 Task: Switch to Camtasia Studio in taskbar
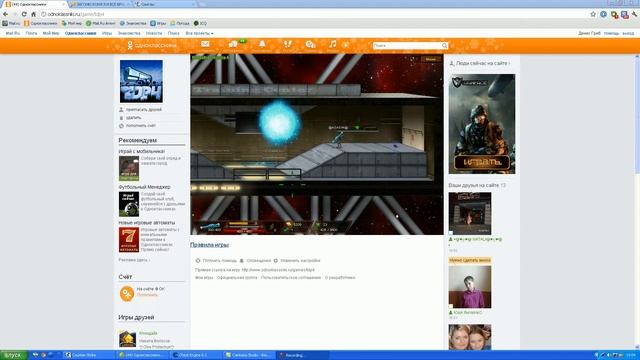coord(250,355)
